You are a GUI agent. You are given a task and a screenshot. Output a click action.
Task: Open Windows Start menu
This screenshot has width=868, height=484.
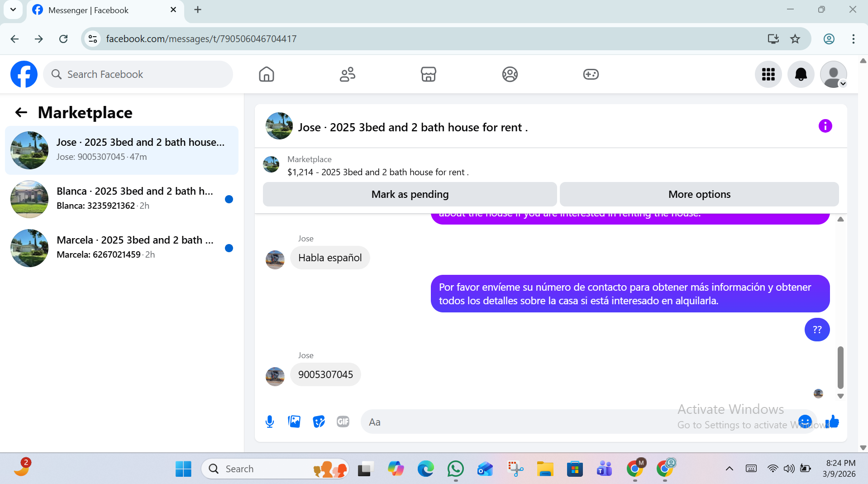tap(183, 469)
